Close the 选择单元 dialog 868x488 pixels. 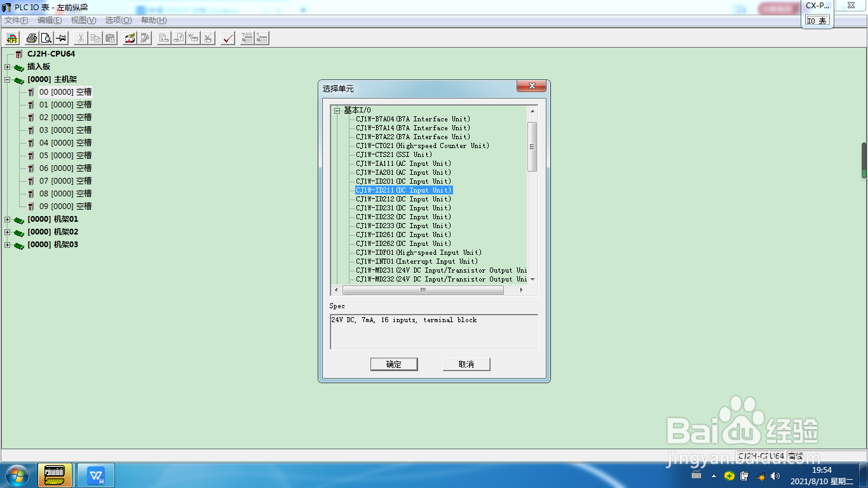coord(532,86)
